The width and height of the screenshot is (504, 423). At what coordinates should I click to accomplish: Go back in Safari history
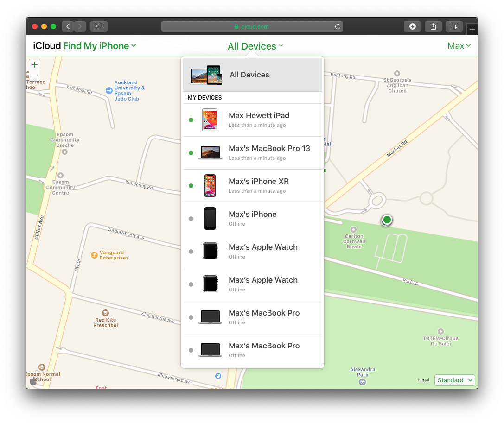click(68, 26)
